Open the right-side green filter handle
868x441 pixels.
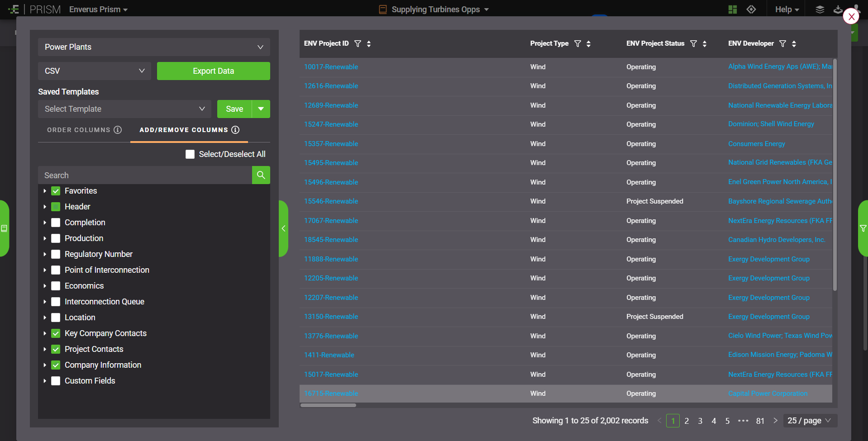click(x=863, y=228)
